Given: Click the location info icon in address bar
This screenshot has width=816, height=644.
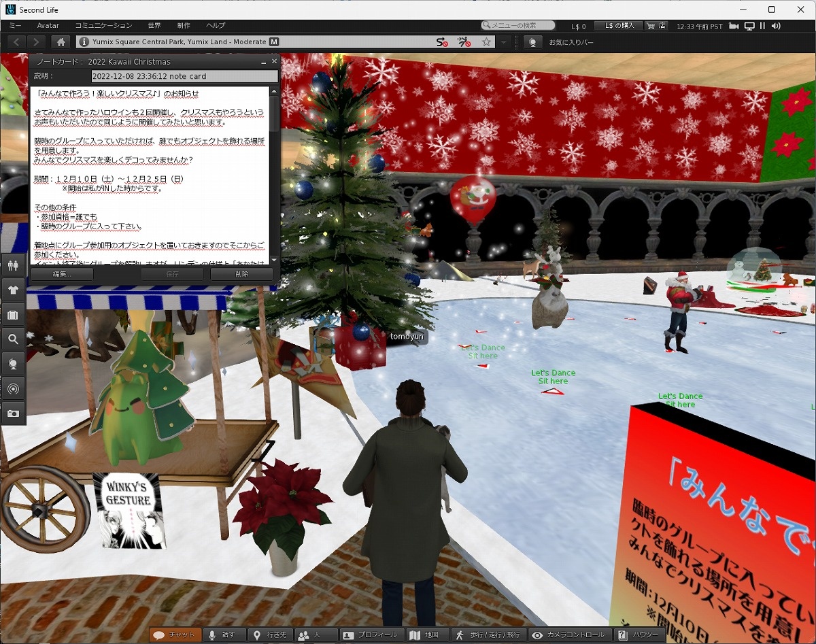Looking at the screenshot, I should (x=84, y=42).
